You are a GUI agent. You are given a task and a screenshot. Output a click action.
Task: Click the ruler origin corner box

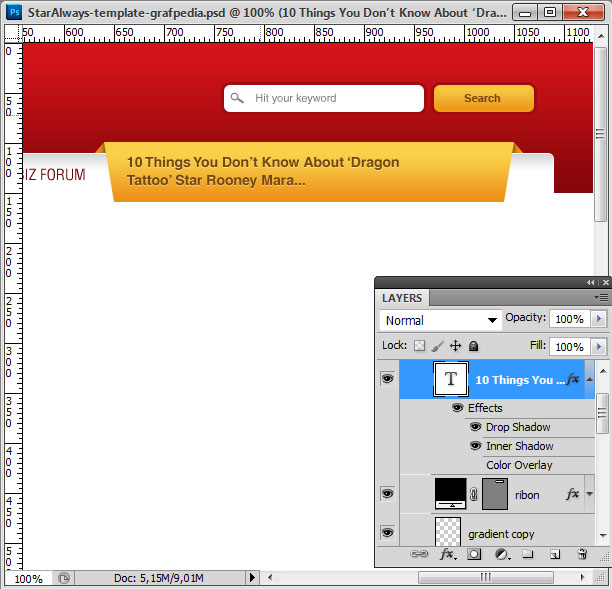coord(13,33)
